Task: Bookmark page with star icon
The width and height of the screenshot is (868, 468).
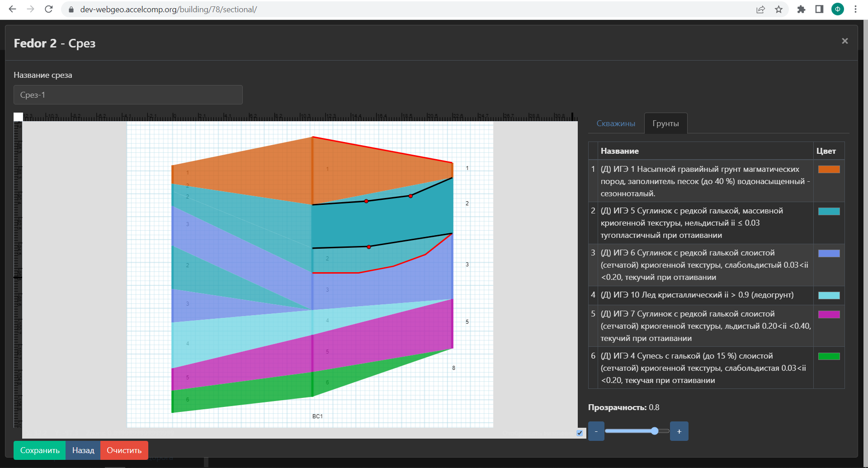Action: click(x=778, y=9)
